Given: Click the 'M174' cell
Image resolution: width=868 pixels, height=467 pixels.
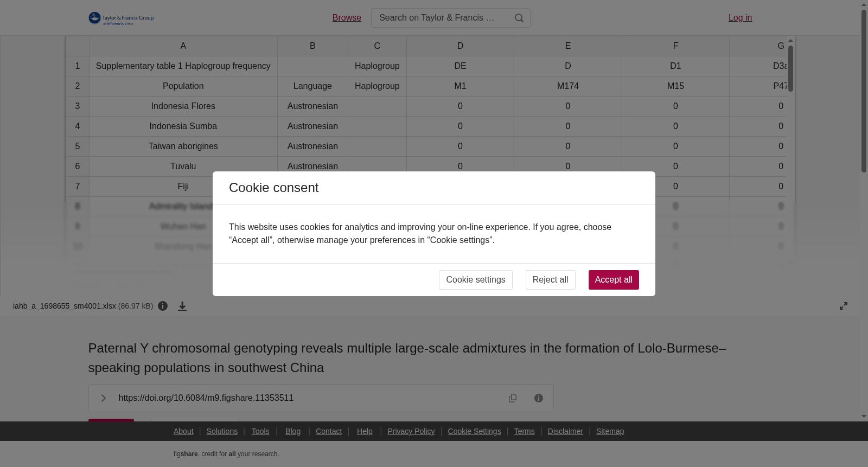Looking at the screenshot, I should tap(567, 86).
